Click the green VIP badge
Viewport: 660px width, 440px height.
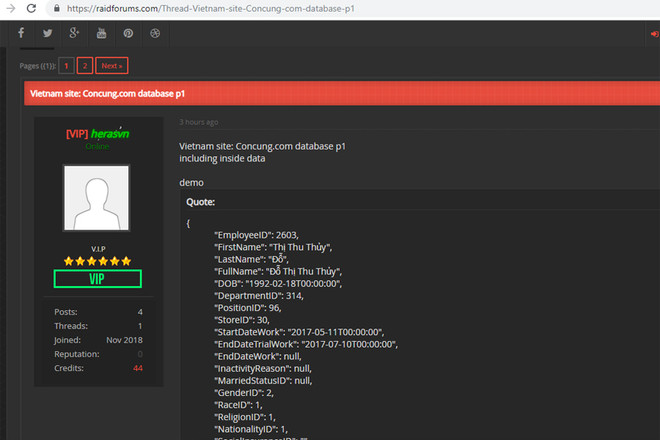coord(97,279)
